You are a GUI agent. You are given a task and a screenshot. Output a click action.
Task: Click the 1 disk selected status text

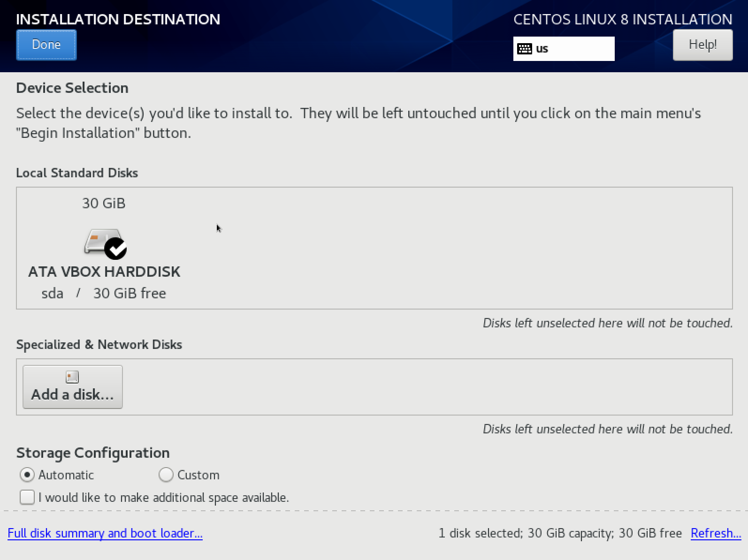tap(560, 533)
